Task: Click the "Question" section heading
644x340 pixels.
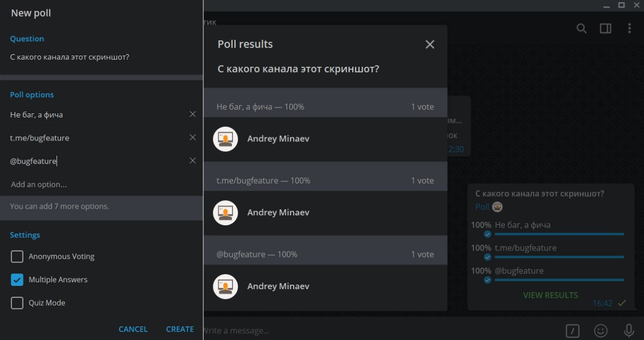Action: pos(27,39)
